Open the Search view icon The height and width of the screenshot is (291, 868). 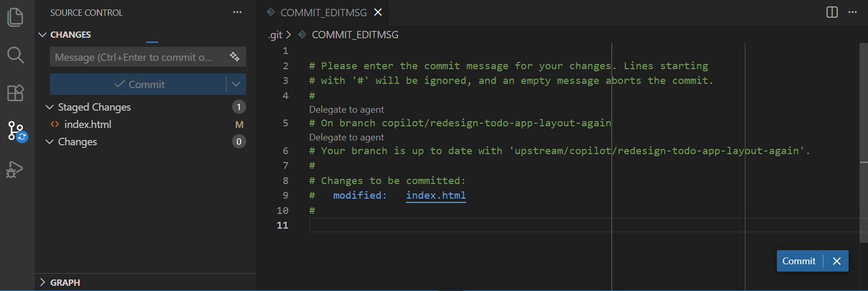click(16, 55)
